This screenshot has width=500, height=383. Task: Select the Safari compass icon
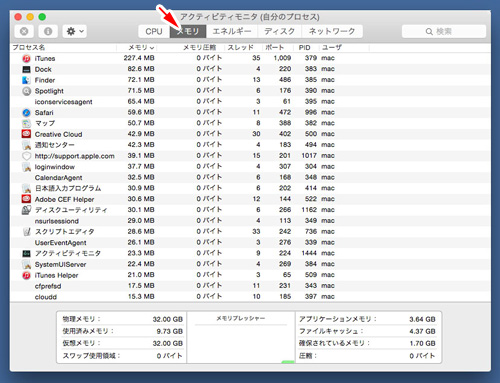coord(26,113)
